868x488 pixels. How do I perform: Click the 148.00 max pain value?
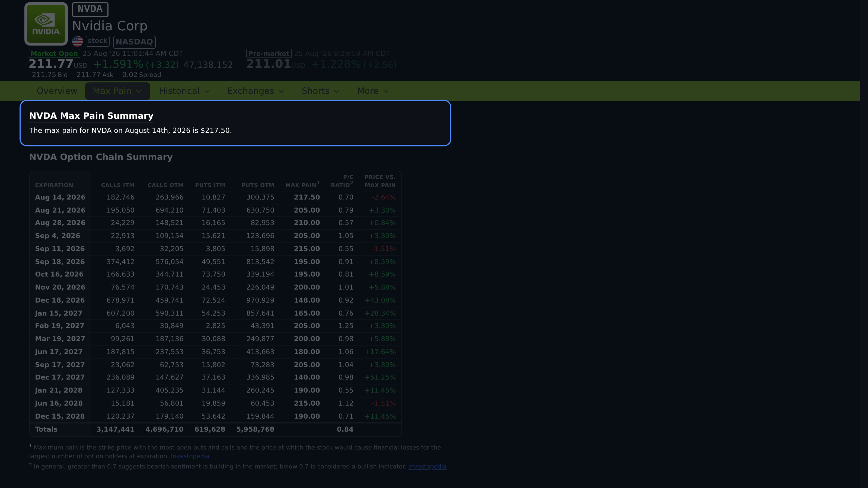pyautogui.click(x=307, y=300)
